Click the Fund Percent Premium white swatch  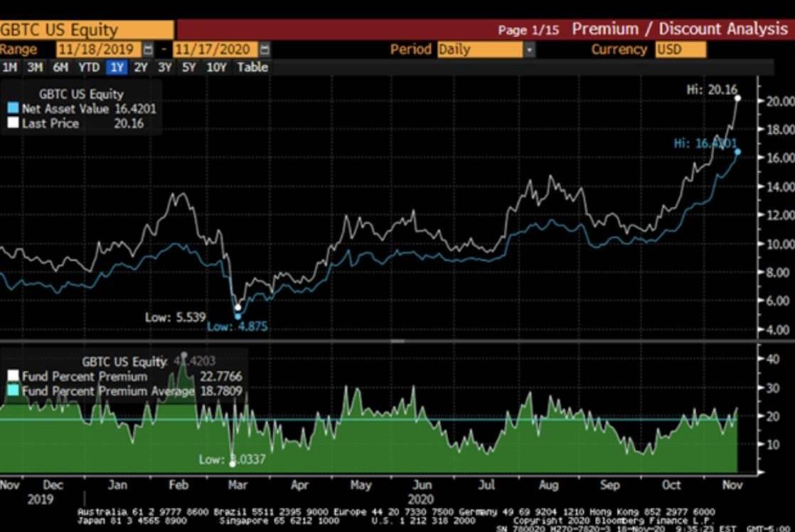(13, 376)
